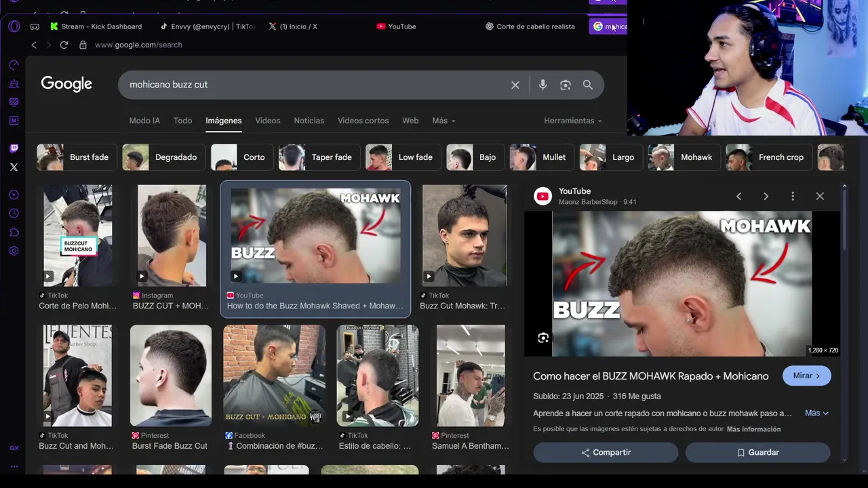868x488 pixels.
Task: Filter by Burst fade chip
Action: point(76,157)
